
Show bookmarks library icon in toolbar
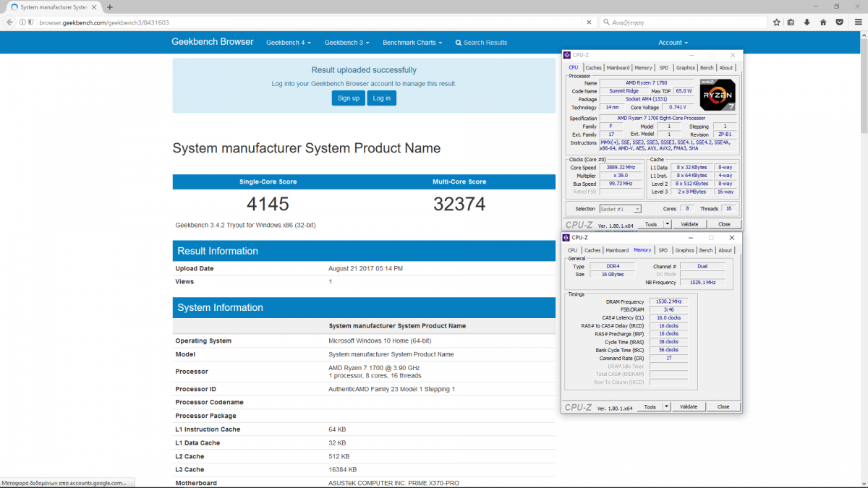[x=791, y=22]
